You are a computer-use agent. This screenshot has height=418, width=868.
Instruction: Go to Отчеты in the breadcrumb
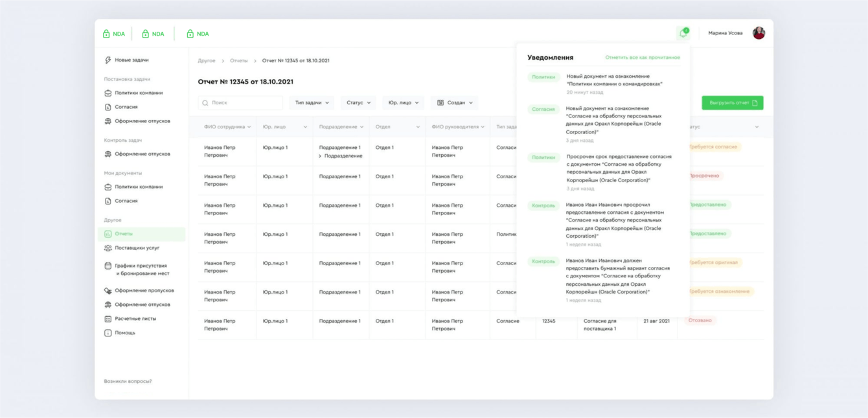[x=238, y=61]
